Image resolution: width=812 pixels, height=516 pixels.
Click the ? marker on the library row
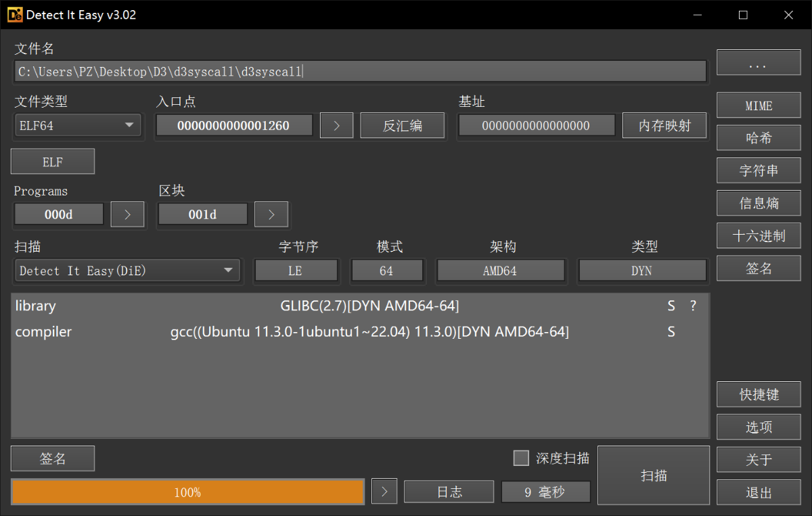pyautogui.click(x=693, y=306)
